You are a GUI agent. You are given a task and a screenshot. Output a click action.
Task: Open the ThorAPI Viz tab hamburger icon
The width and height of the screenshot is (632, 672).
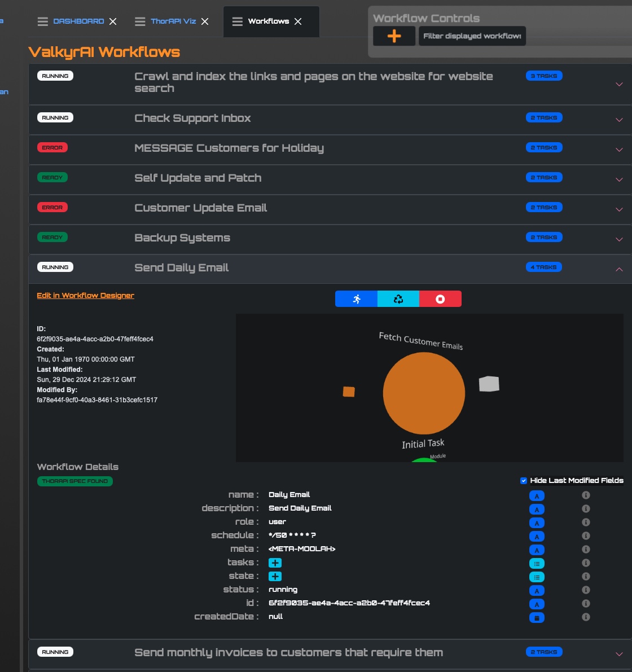tap(140, 21)
